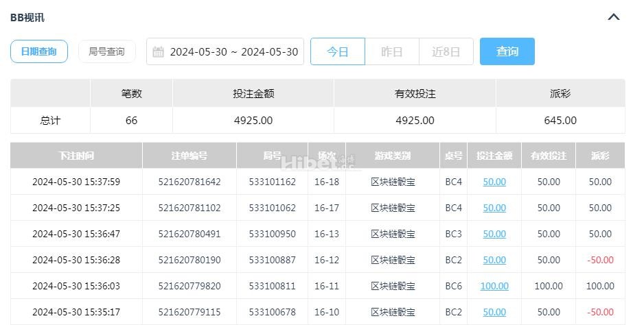Click round number 533101062
Image resolution: width=644 pixels, height=325 pixels.
click(x=273, y=208)
